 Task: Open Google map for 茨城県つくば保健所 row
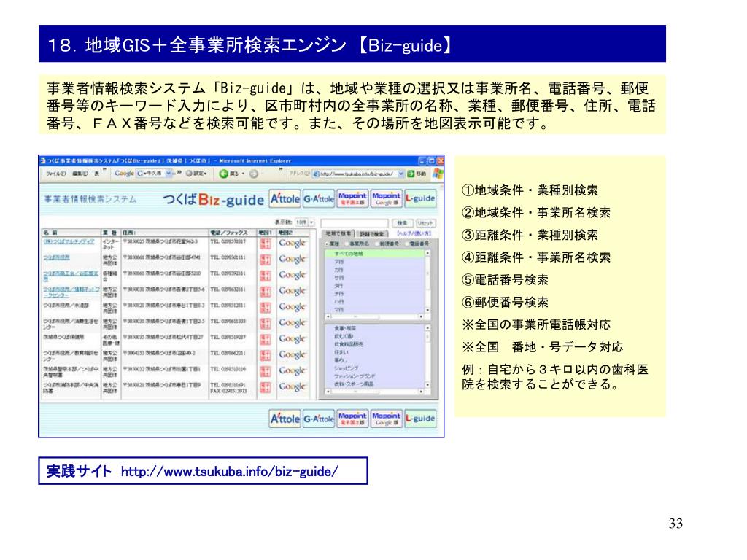pos(292,339)
